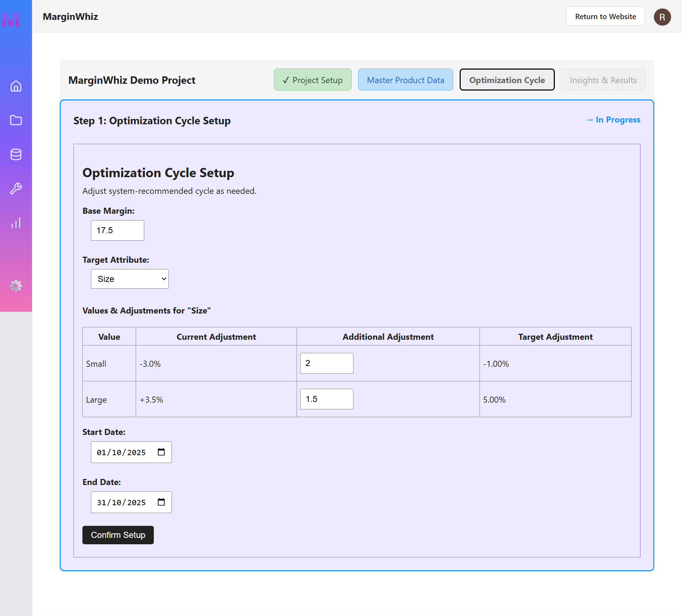This screenshot has width=682, height=616.
Task: Open the Home sidebar icon
Action: 16,86
